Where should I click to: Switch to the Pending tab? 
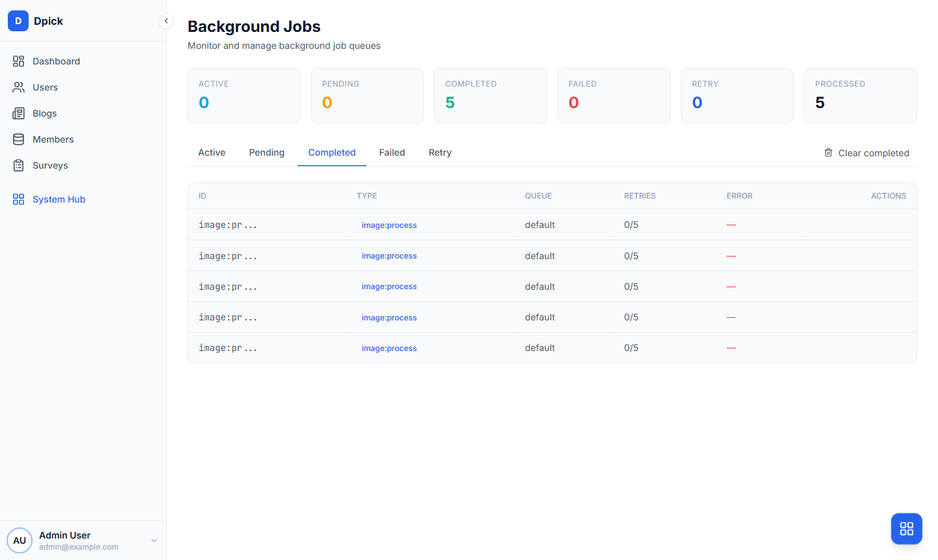click(266, 152)
